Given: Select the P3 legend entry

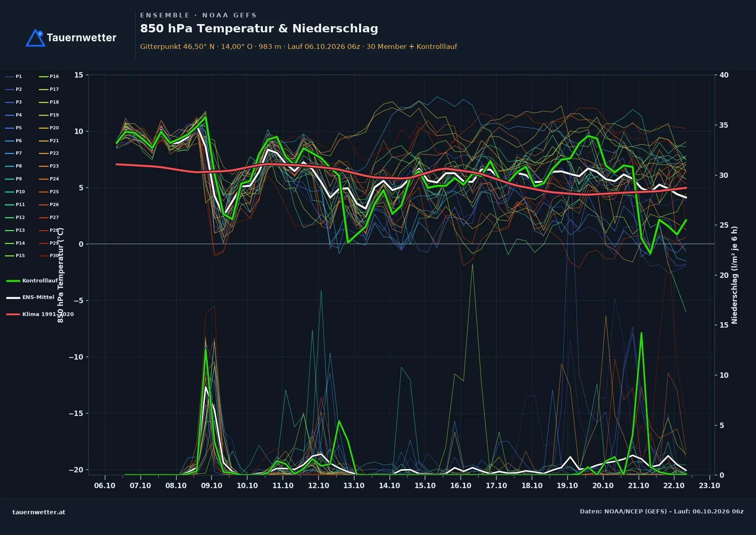Looking at the screenshot, I should (x=13, y=102).
